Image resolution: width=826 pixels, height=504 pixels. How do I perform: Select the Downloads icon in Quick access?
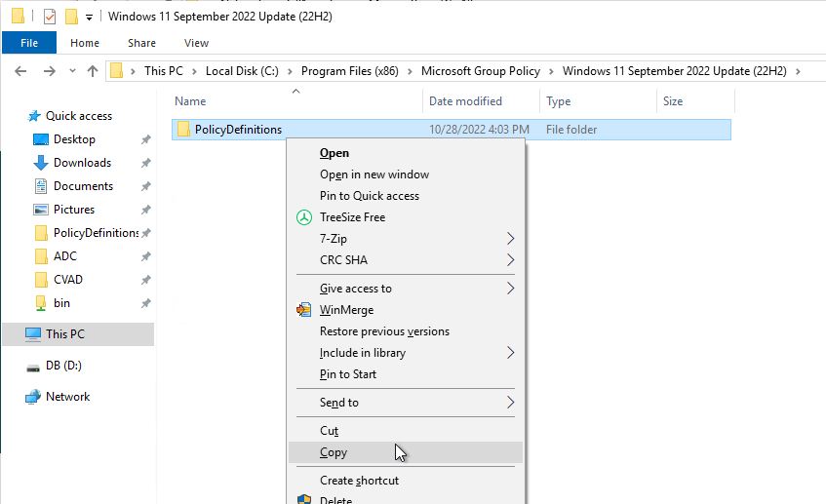(x=41, y=163)
